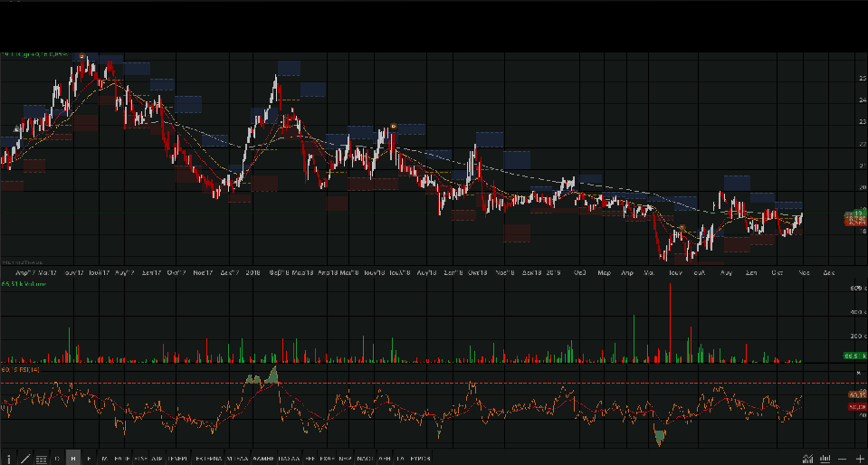Image resolution: width=868 pixels, height=465 pixels.
Task: Zoom out using the minus icon
Action: coord(843,459)
